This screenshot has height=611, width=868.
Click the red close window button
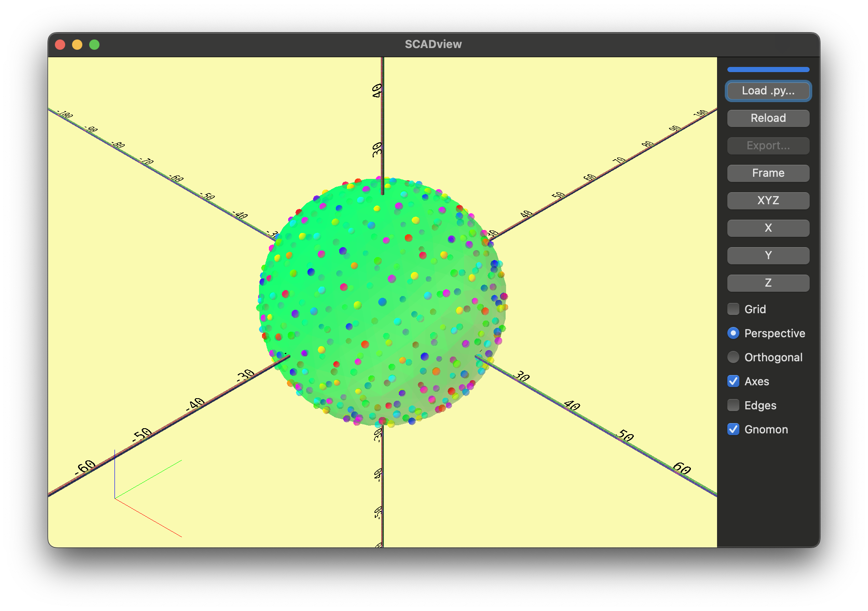pos(60,45)
